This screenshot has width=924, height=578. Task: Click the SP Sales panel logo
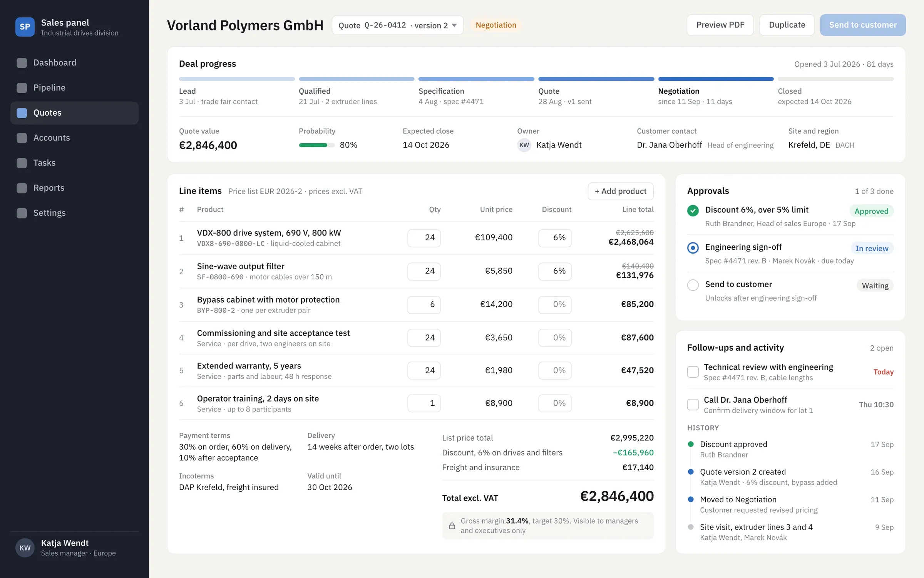(25, 27)
